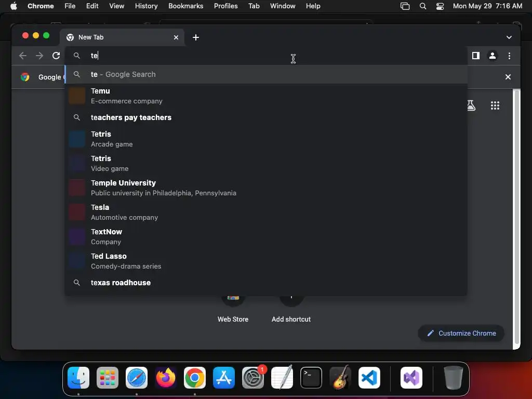The height and width of the screenshot is (399, 532).
Task: Open Chrome's three-dot menu
Action: [509, 56]
